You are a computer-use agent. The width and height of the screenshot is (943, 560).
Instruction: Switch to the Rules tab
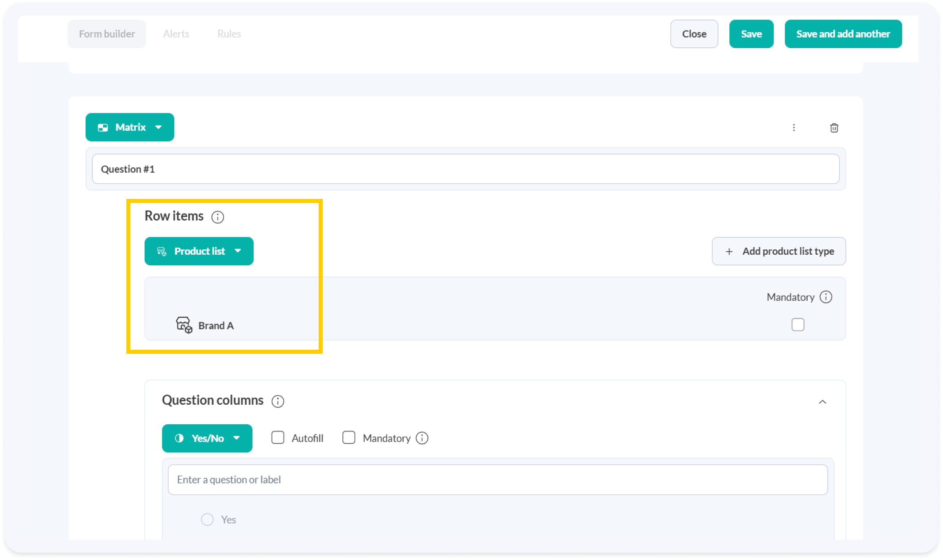pyautogui.click(x=229, y=34)
